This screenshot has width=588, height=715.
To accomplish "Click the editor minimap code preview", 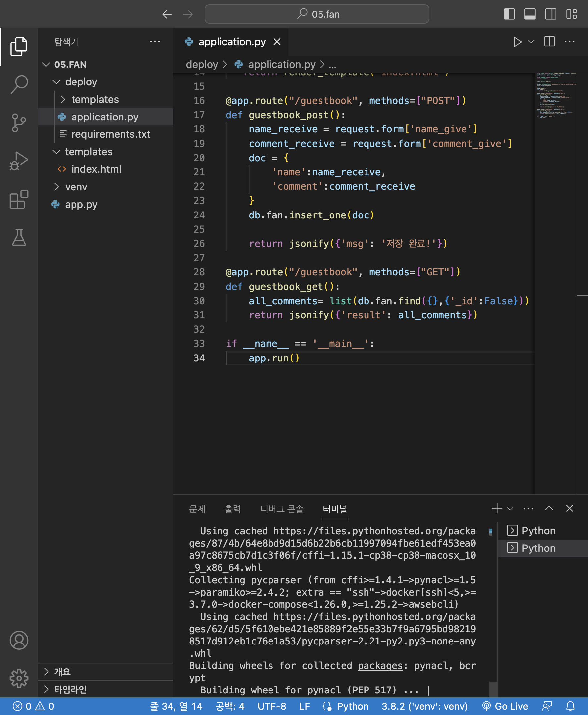I will pos(556,95).
